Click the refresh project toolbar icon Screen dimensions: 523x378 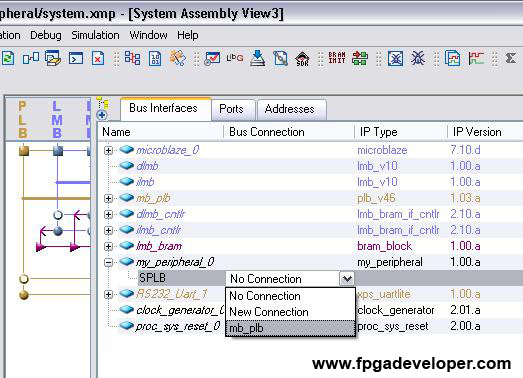tap(7, 58)
